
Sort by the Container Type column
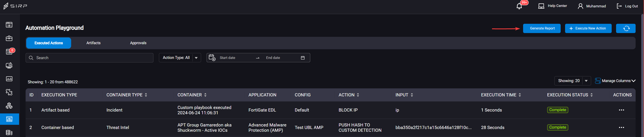point(127,95)
